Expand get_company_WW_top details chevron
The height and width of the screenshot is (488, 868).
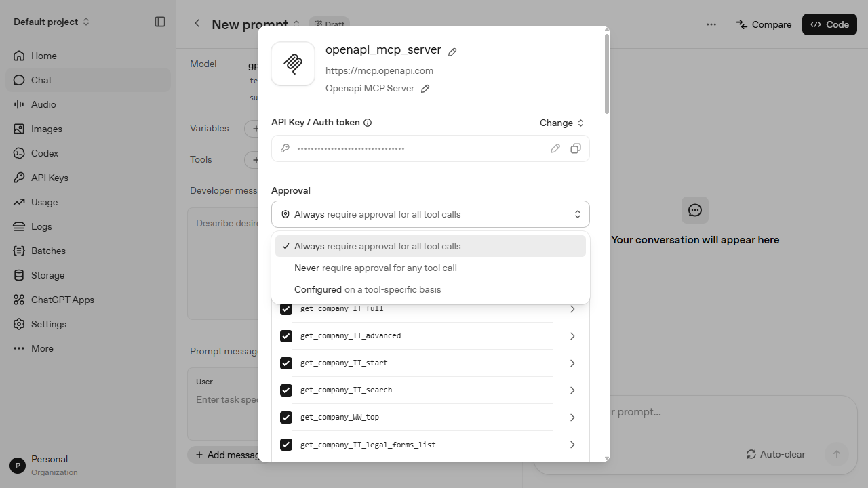[x=572, y=418]
